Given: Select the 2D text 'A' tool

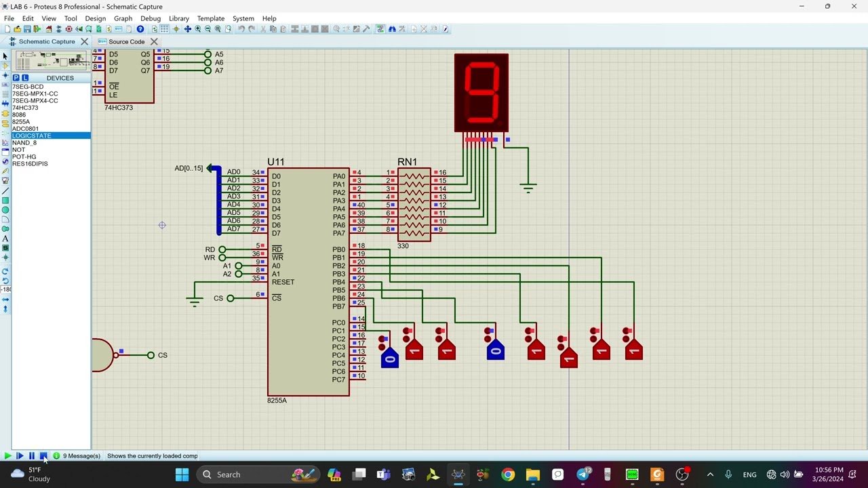Looking at the screenshot, I should click(5, 239).
